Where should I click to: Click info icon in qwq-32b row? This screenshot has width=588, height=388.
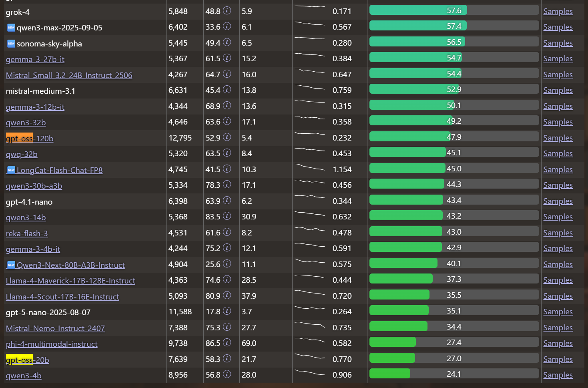click(x=227, y=153)
